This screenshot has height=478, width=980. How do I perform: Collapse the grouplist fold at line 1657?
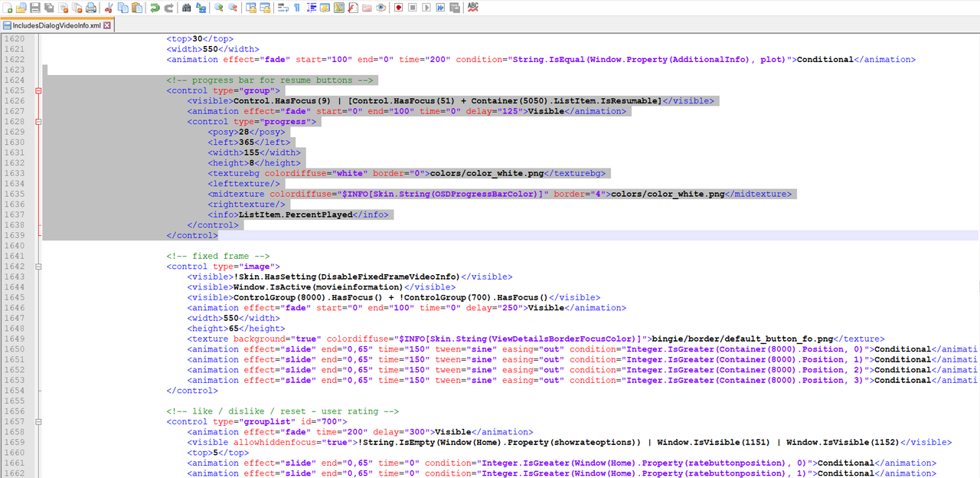click(x=38, y=421)
